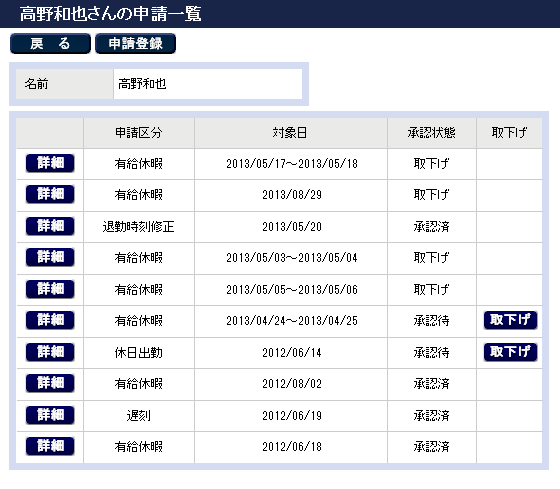Click the 対象日 column header
The height and width of the screenshot is (489, 560).
point(291,133)
